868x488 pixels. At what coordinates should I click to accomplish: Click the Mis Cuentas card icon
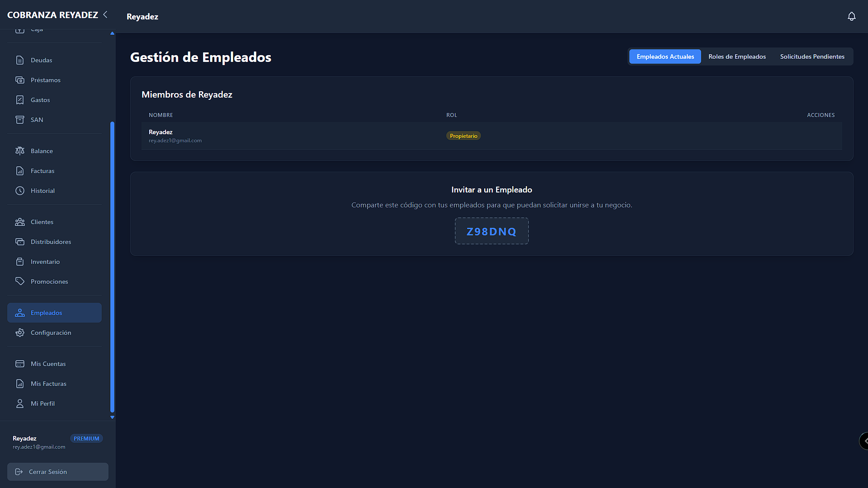pyautogui.click(x=20, y=364)
